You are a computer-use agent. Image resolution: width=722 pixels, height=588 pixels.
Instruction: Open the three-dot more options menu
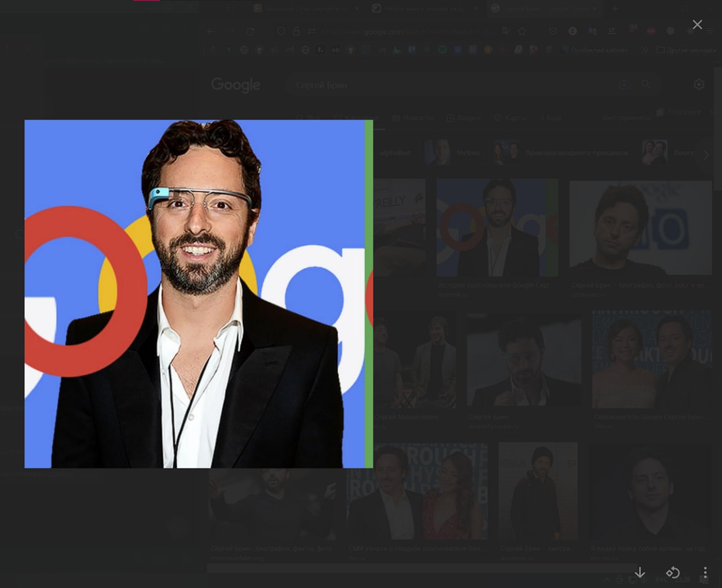(705, 573)
